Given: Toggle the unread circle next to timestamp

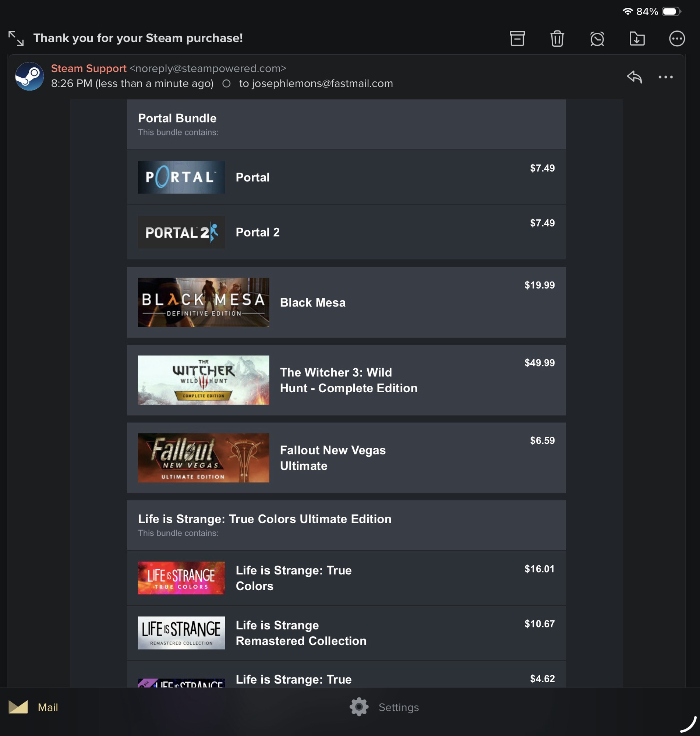Looking at the screenshot, I should (x=226, y=84).
